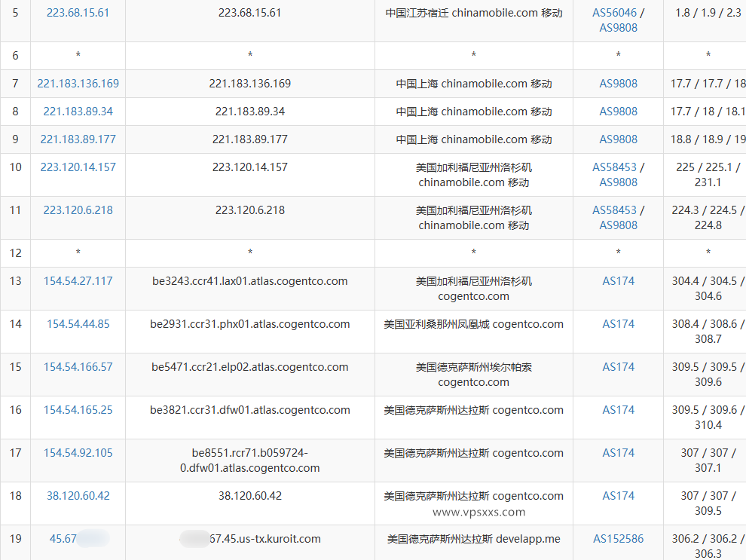Open the AS174 link in hop 17
The height and width of the screenshot is (560, 746).
coord(618,453)
